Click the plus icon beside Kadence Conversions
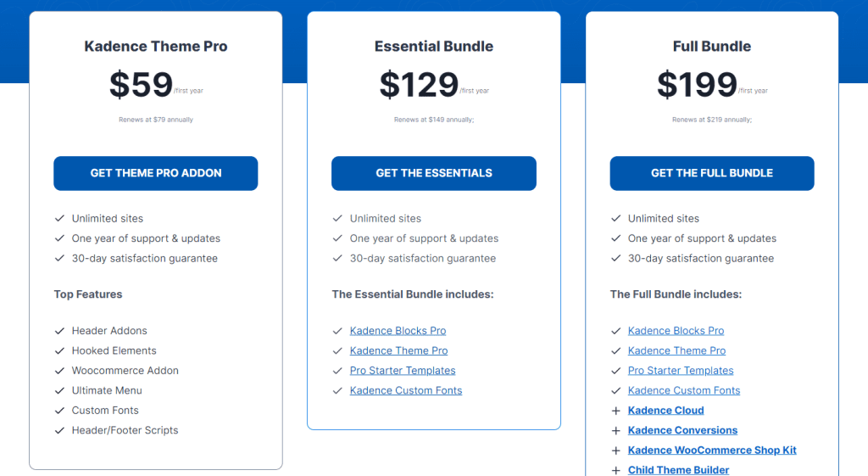 (615, 430)
